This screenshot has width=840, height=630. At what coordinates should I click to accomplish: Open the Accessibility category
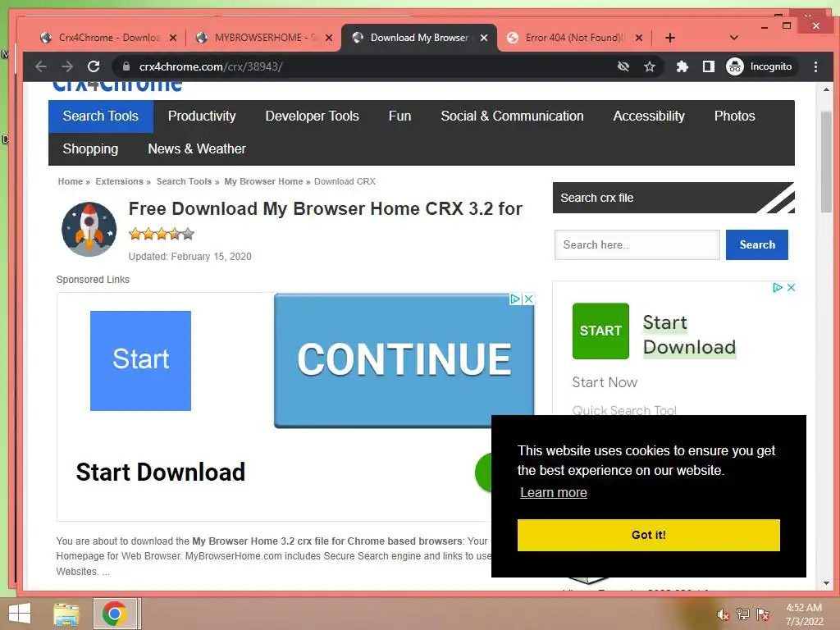pos(649,116)
